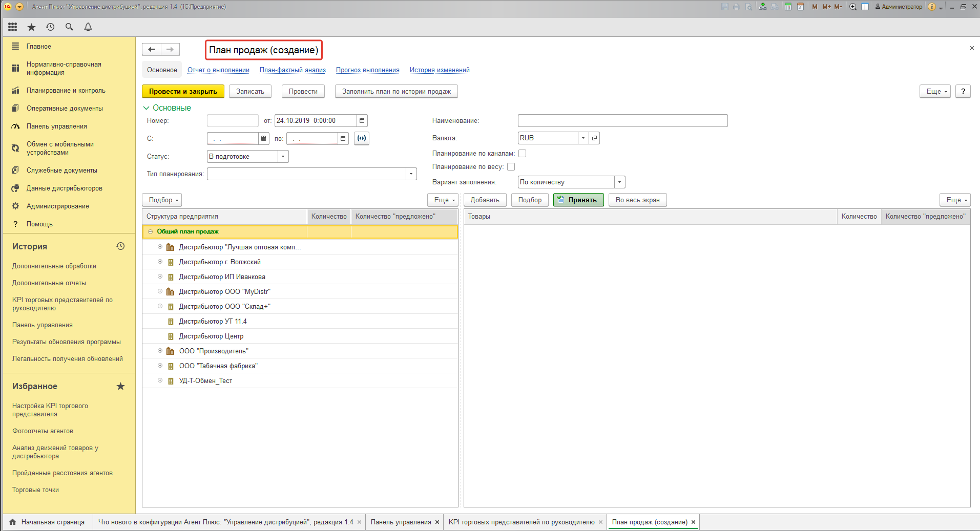This screenshot has height=531, width=980.
Task: Toggle panel layout icon in title bar
Action: tap(865, 7)
